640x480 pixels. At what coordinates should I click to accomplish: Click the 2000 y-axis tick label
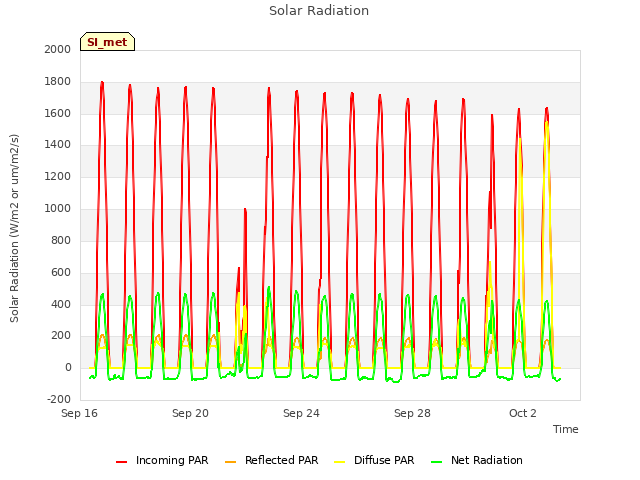(58, 49)
